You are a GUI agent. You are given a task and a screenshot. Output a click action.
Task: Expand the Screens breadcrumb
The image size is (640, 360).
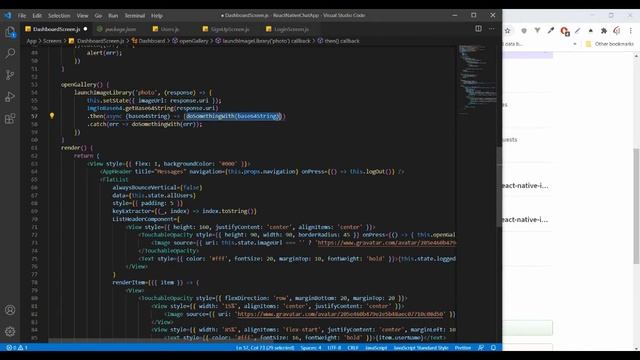click(x=52, y=41)
